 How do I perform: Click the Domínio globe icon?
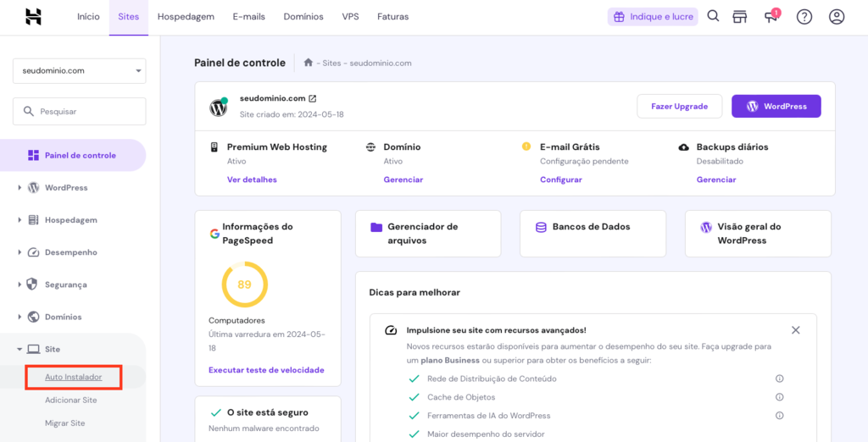pos(371,147)
